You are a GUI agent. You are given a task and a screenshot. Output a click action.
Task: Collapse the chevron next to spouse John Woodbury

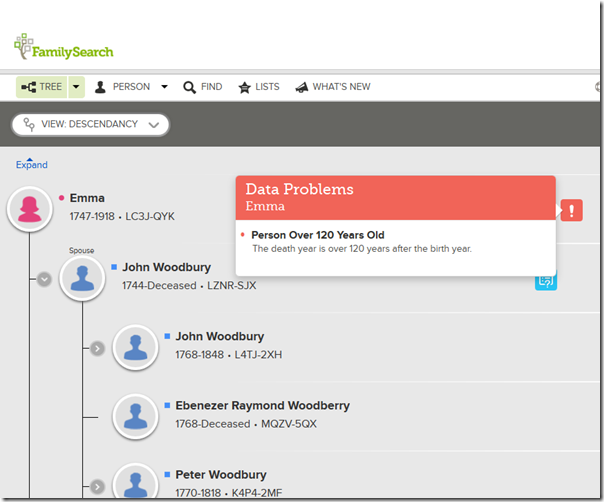click(44, 279)
